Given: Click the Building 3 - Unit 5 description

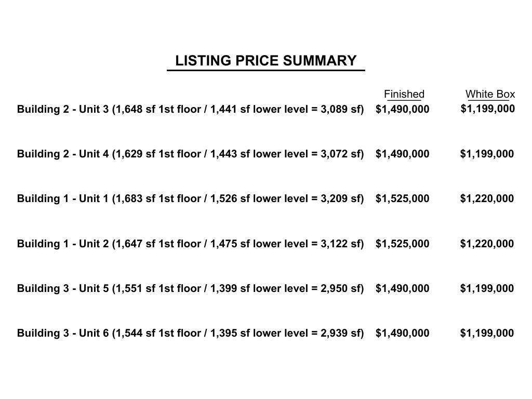Looking at the screenshot, I should [190, 288].
